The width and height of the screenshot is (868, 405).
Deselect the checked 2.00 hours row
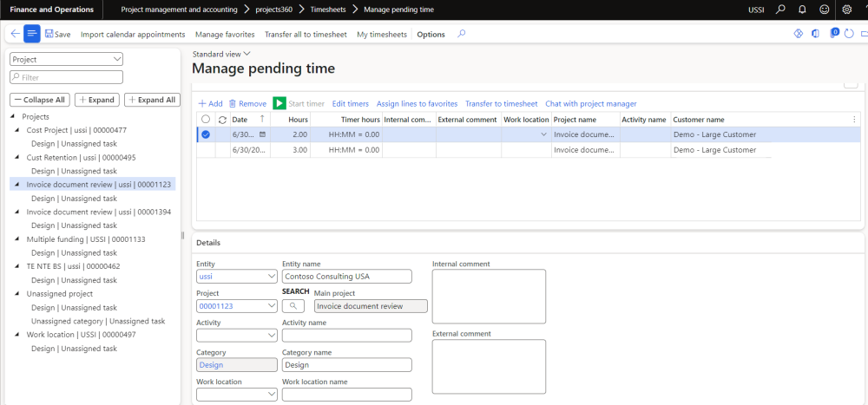click(x=206, y=134)
